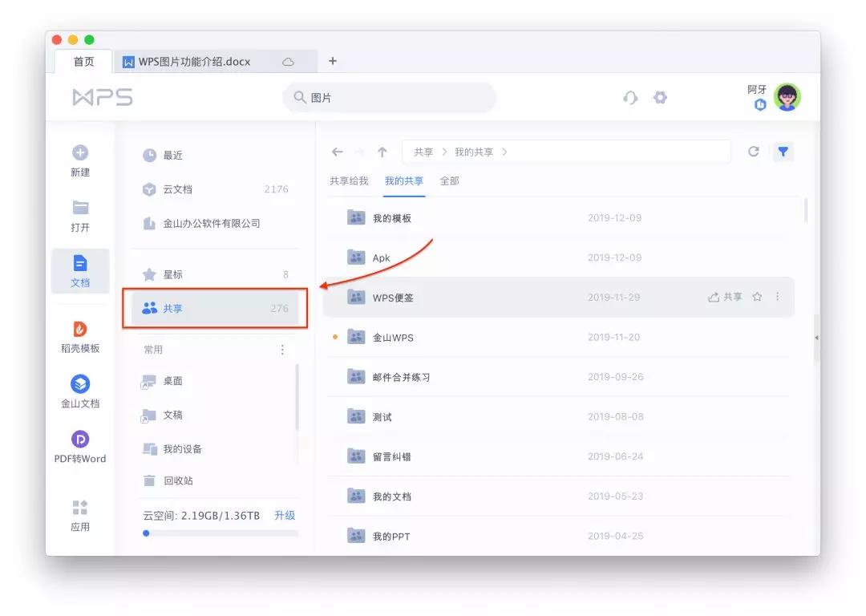Image resolution: width=866 pixels, height=616 pixels.
Task: Switch to the 首页 home tab
Action: coord(83,61)
